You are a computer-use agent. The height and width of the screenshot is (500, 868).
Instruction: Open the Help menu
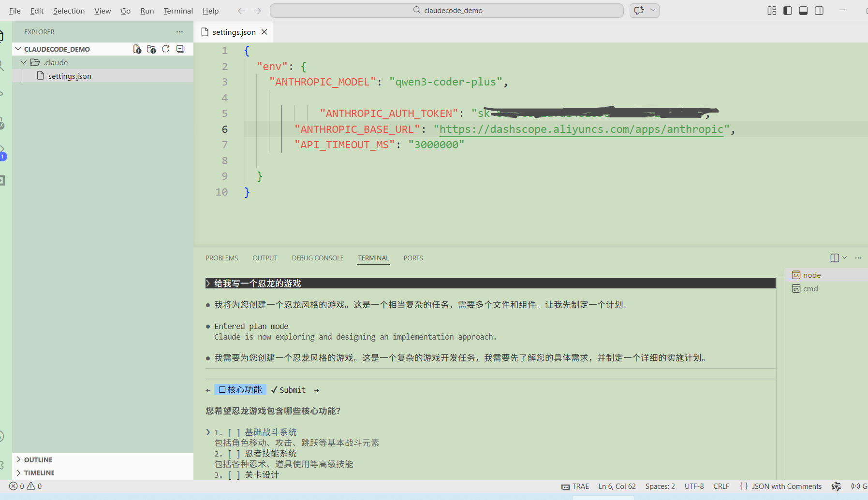[210, 11]
